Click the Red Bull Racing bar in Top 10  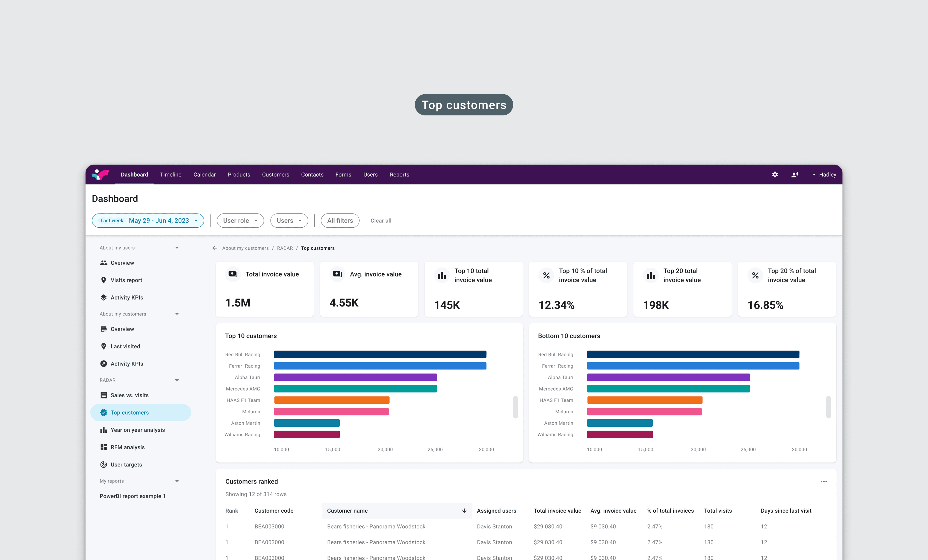380,354
